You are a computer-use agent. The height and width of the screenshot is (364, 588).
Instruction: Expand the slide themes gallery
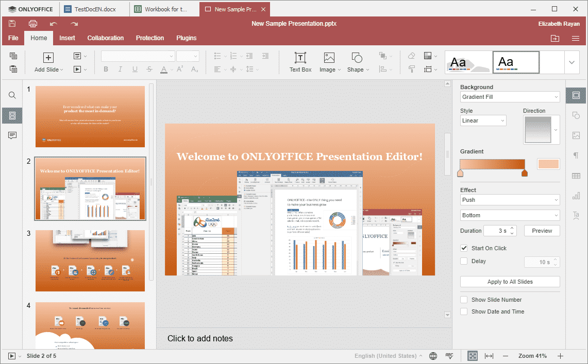[572, 62]
